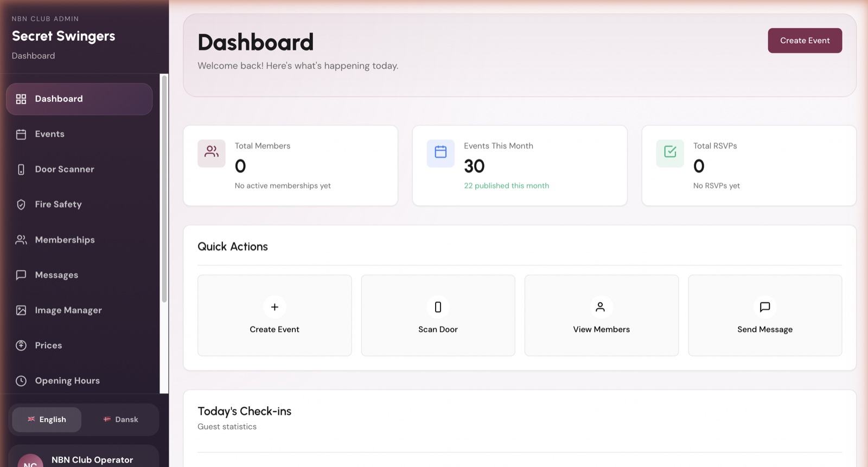Click the Create Event button in header

805,41
